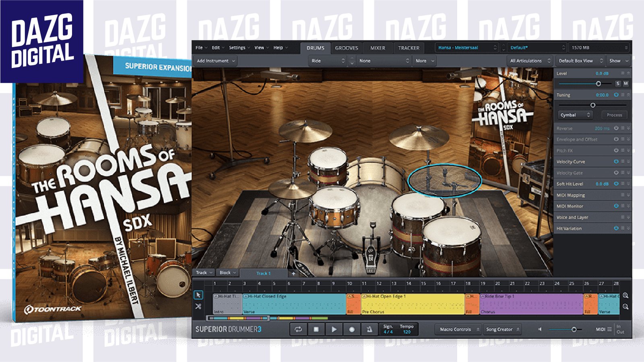Click the master volume speaker icon
This screenshot has height=362, width=644.
click(x=540, y=329)
